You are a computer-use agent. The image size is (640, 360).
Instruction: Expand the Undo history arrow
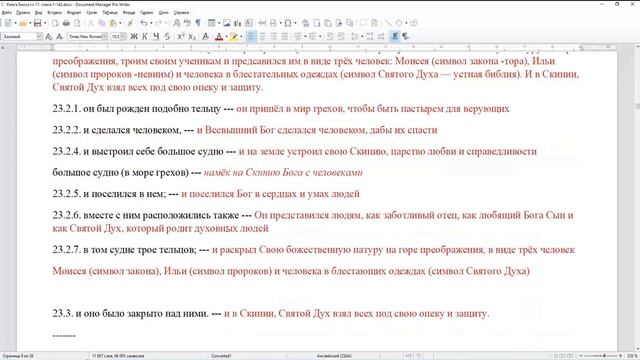click(x=151, y=23)
